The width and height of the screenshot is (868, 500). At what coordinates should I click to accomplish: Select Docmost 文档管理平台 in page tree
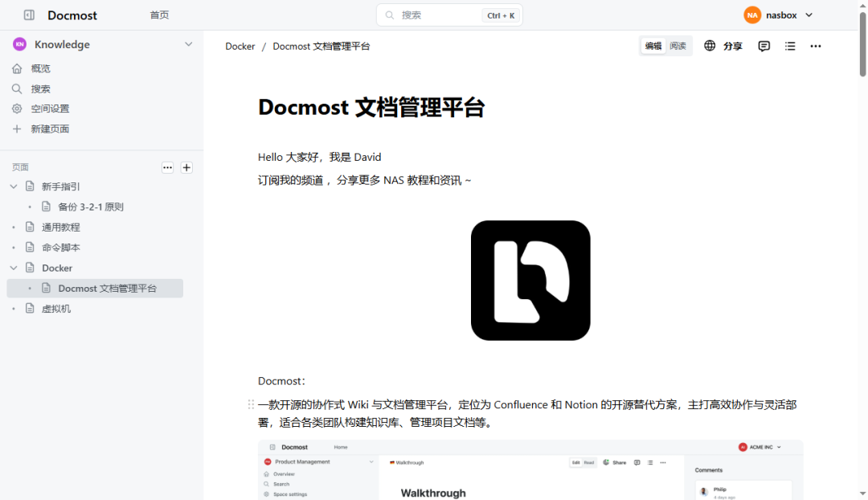[x=95, y=289]
